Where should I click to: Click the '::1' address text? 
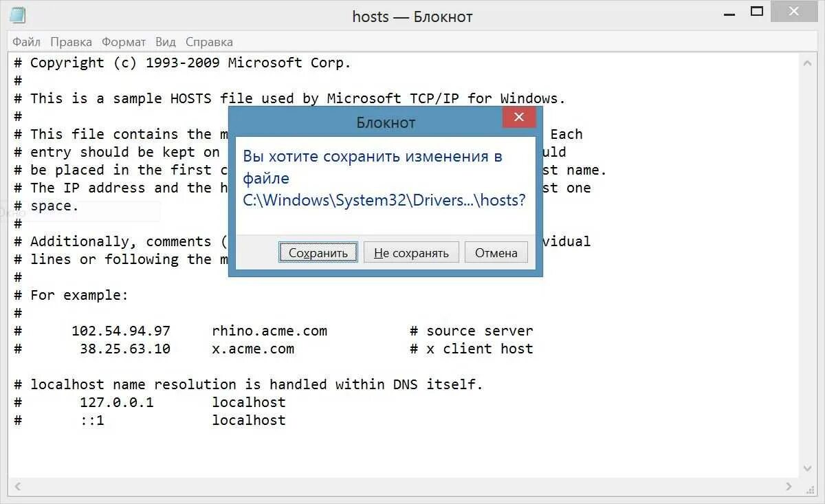point(92,420)
